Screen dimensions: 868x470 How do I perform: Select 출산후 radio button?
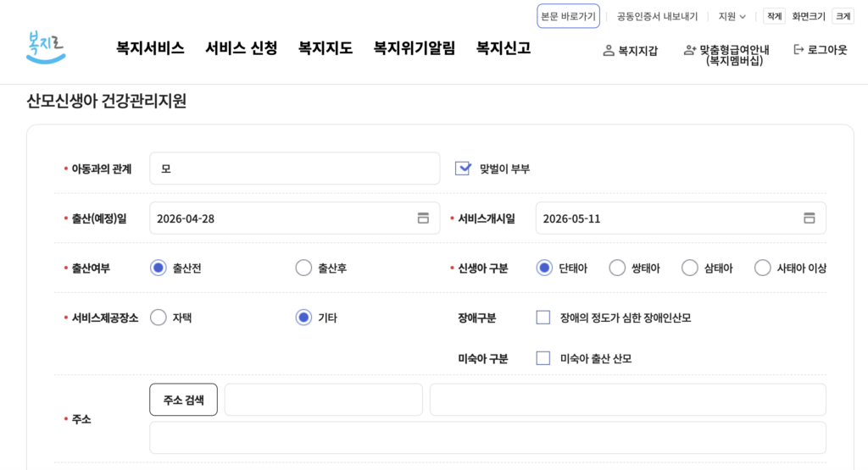tap(303, 268)
